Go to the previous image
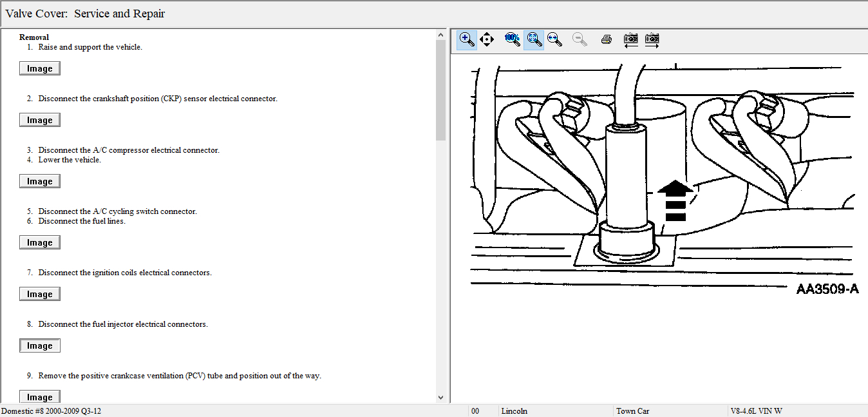The width and height of the screenshot is (868, 417). 631,39
